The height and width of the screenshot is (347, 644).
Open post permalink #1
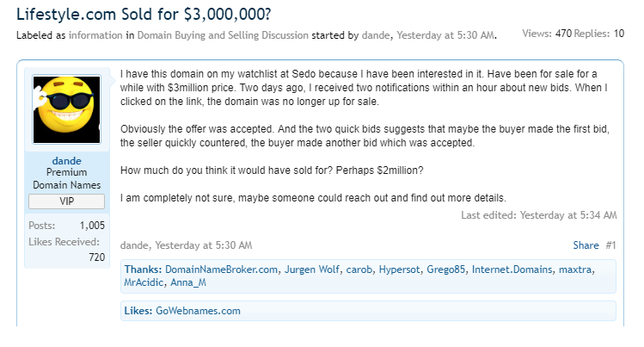610,245
